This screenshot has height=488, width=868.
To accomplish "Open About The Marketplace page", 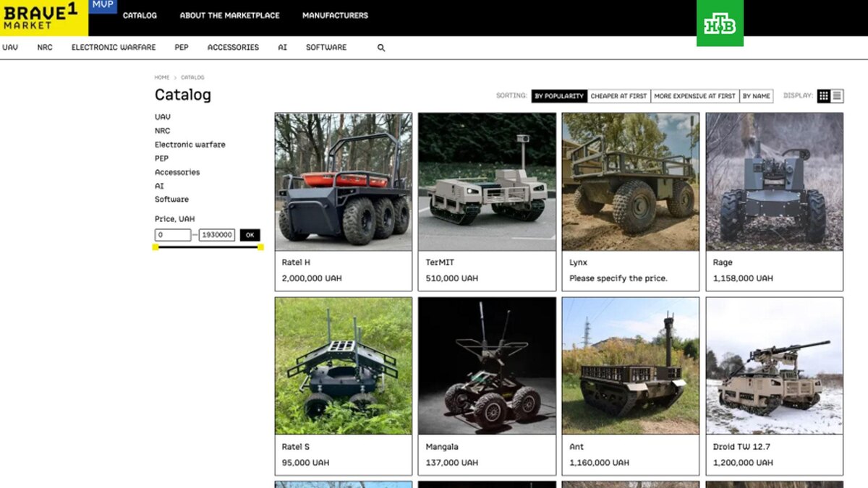I will tap(229, 14).
